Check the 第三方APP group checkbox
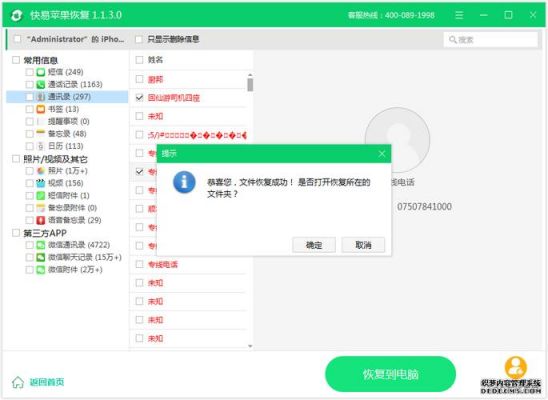This screenshot has height=400, width=548. click(x=16, y=233)
